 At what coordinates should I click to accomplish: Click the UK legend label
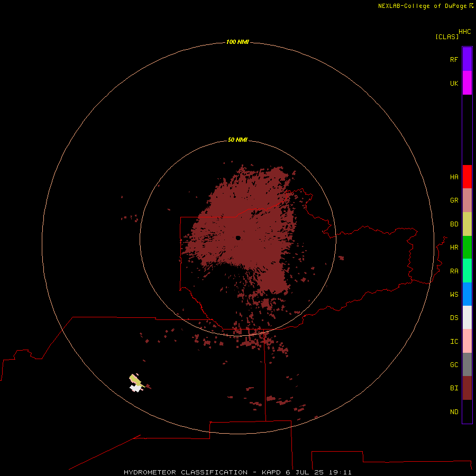(x=454, y=84)
